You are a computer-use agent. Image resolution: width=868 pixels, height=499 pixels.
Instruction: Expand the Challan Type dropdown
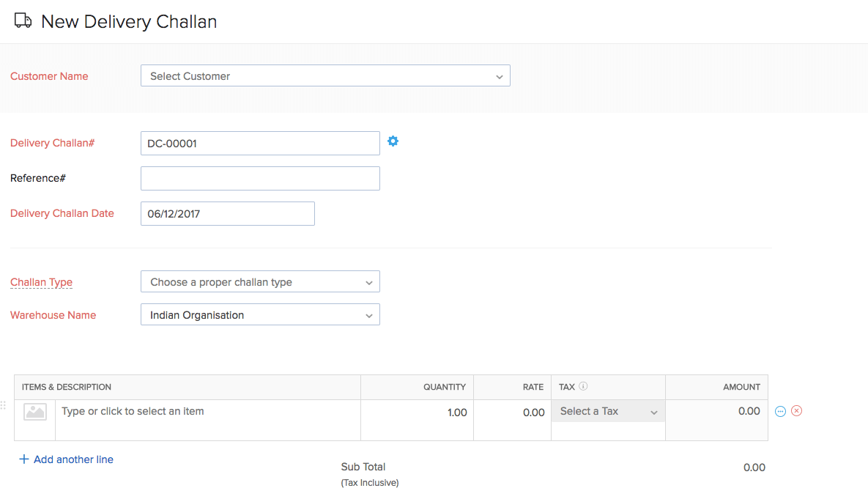[260, 282]
